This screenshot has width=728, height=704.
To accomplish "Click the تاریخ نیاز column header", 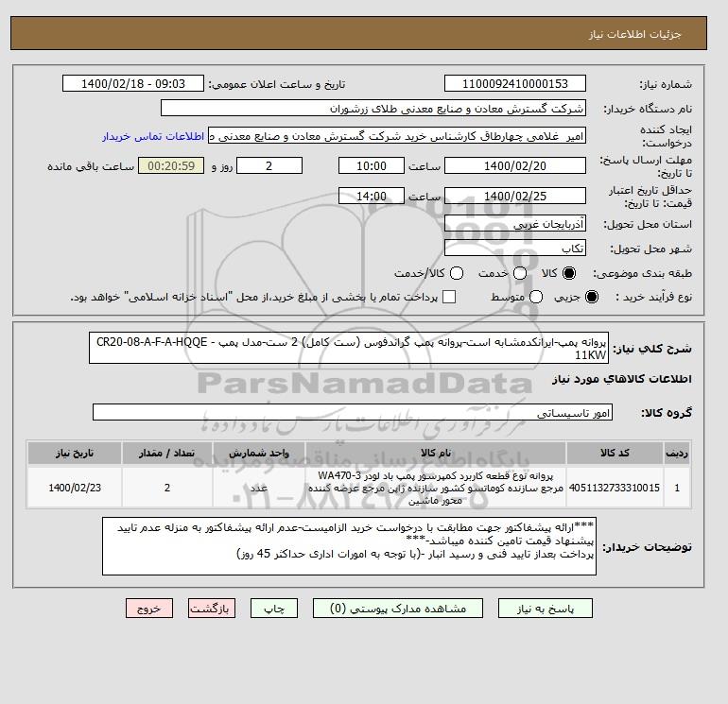I will (x=75, y=453).
